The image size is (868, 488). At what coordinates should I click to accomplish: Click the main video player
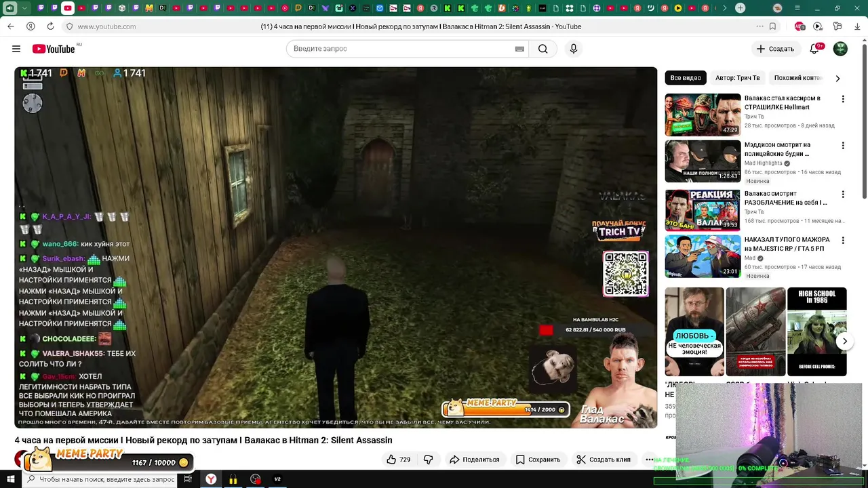click(336, 247)
